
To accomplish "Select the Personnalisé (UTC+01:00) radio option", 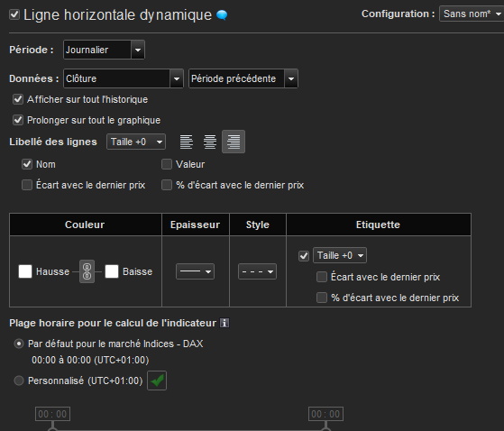I will [19, 381].
